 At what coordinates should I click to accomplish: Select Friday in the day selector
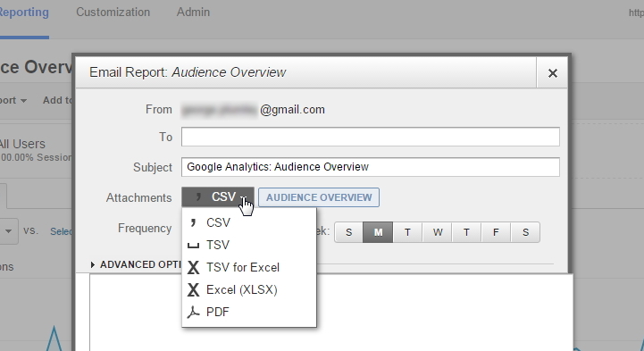click(x=496, y=232)
